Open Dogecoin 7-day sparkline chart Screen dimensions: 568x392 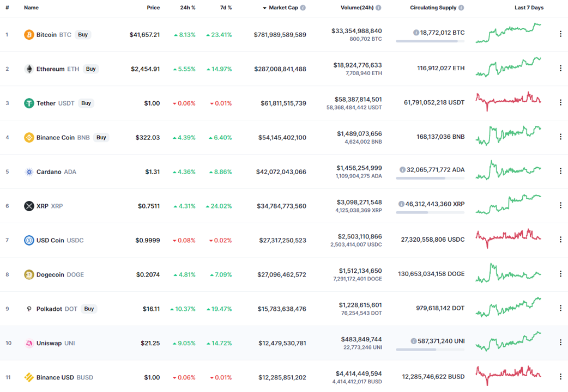coord(508,273)
